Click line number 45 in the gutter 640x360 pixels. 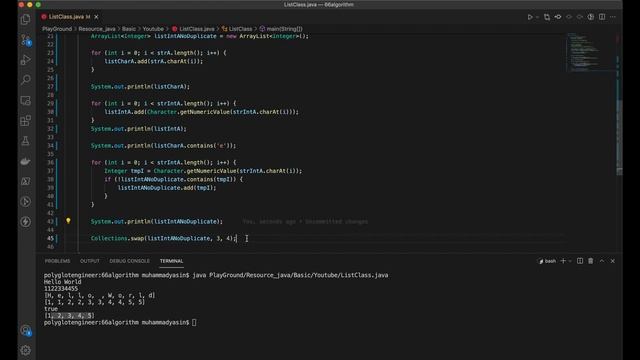[x=50, y=238]
